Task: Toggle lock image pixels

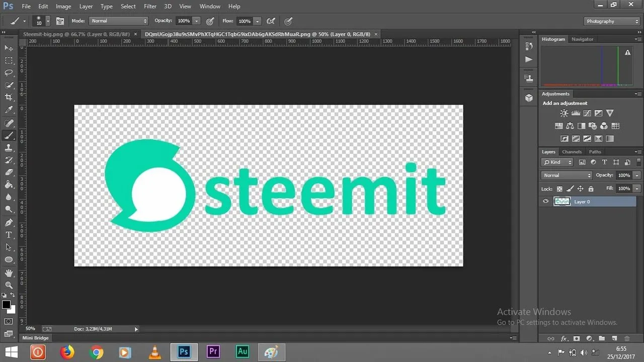Action: point(570,189)
